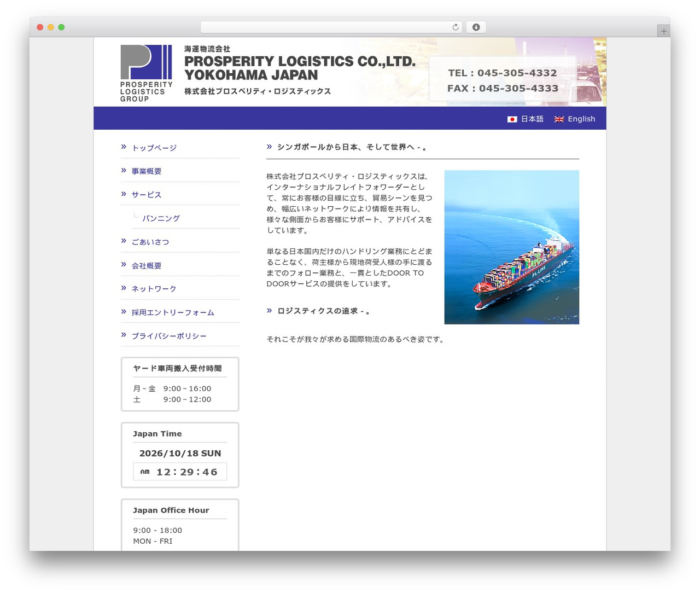Click the Japan Time digital clock display
700x593 pixels.
[x=180, y=472]
